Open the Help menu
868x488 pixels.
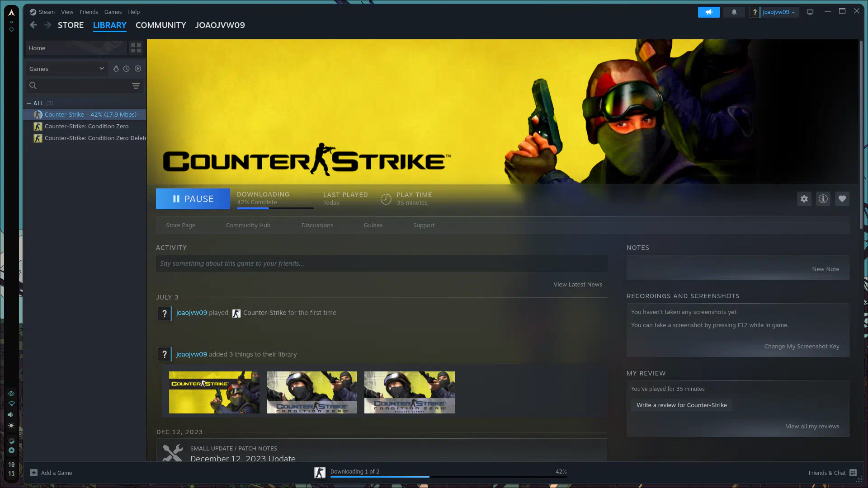[x=134, y=12]
